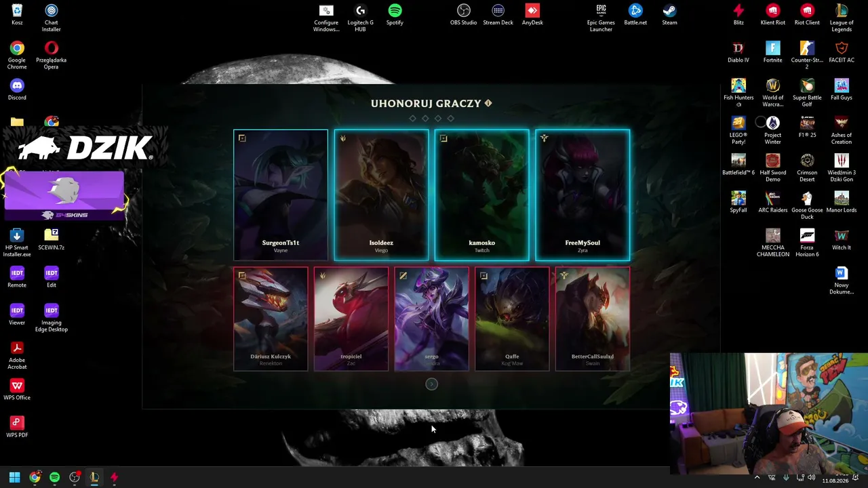Open LEGO Party! shortcut

[x=738, y=130]
